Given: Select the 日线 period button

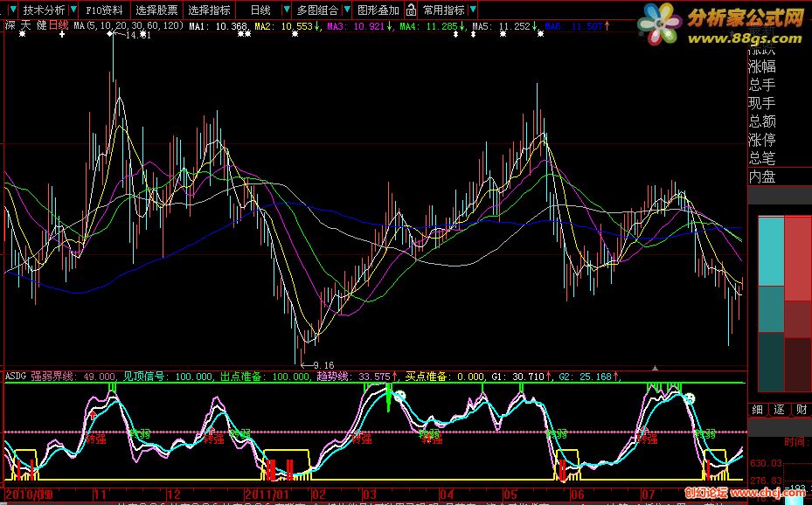Looking at the screenshot, I should tap(260, 10).
